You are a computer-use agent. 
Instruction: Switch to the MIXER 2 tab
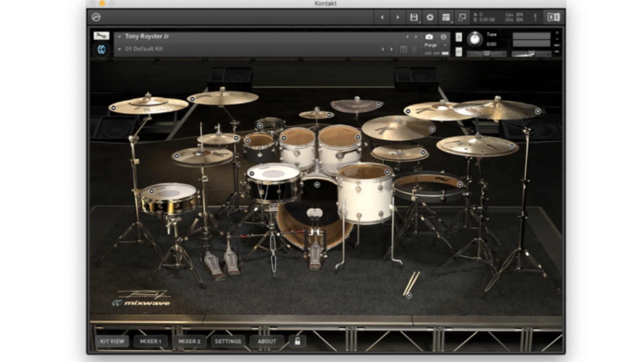(190, 341)
